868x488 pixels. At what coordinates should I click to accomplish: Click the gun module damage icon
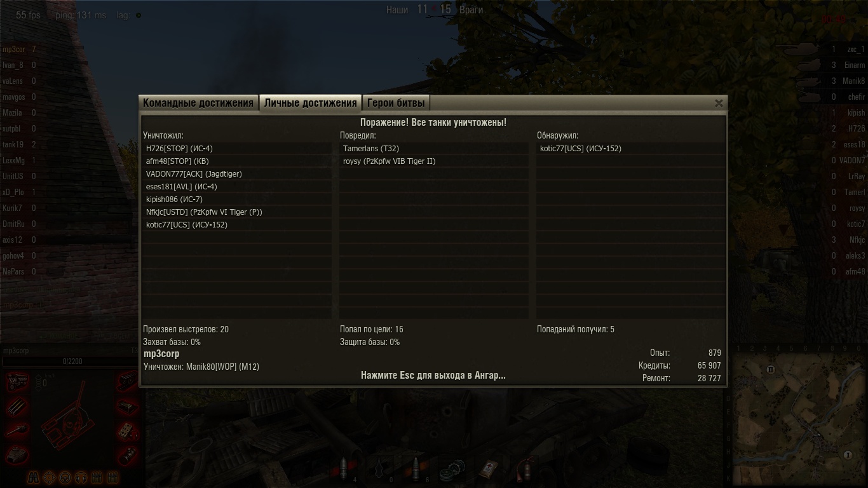coord(17,430)
